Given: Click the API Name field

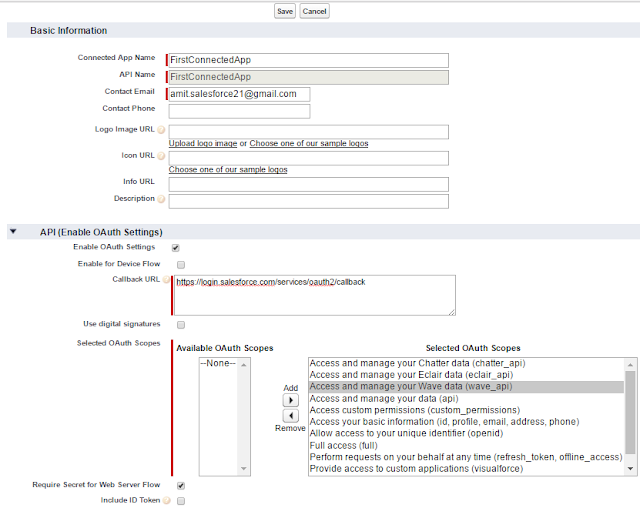Looking at the screenshot, I should 309,77.
